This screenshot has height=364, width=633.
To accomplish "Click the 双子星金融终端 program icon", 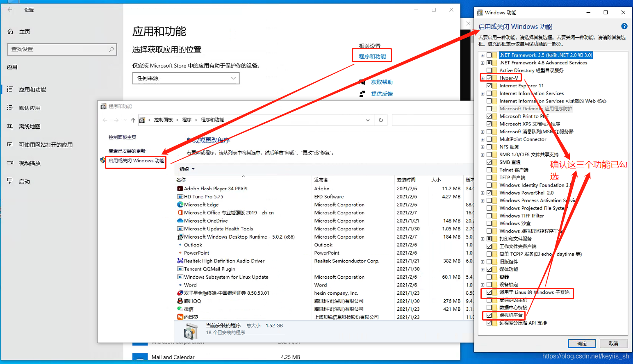I will click(x=180, y=293).
